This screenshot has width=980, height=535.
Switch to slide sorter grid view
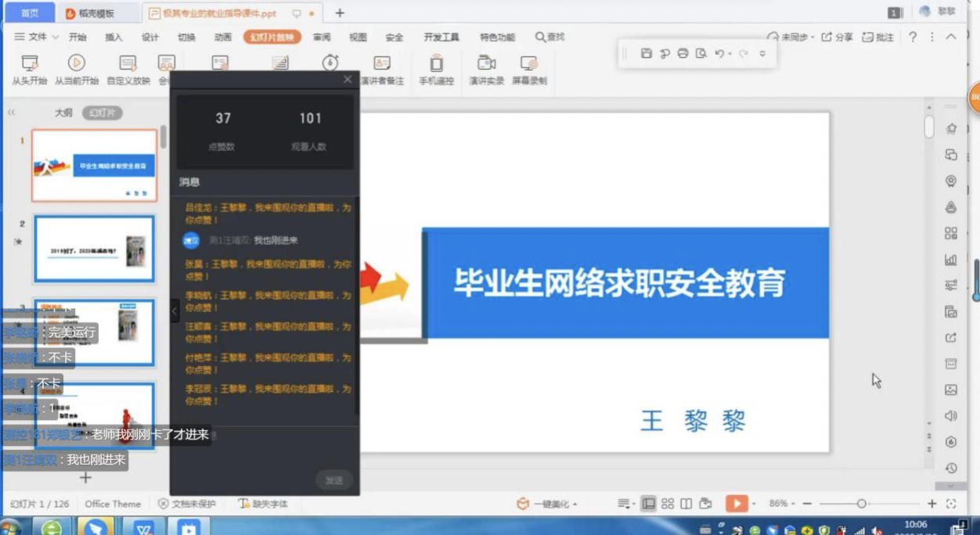pos(668,504)
